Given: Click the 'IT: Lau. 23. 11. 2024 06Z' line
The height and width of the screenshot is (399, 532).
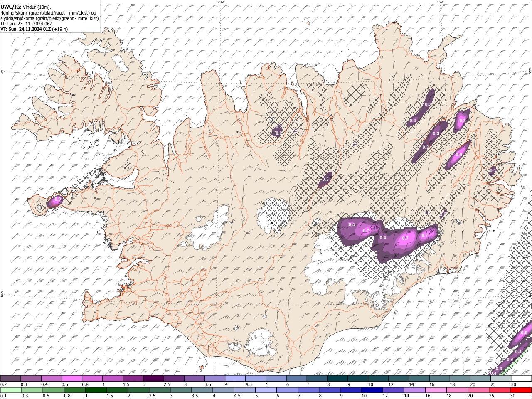Looking at the screenshot, I should [x=26, y=24].
